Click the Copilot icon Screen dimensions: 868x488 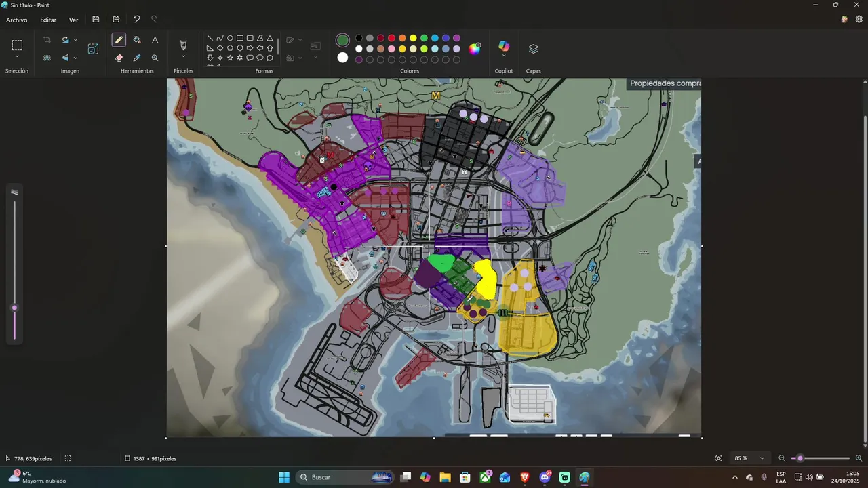[x=504, y=46]
